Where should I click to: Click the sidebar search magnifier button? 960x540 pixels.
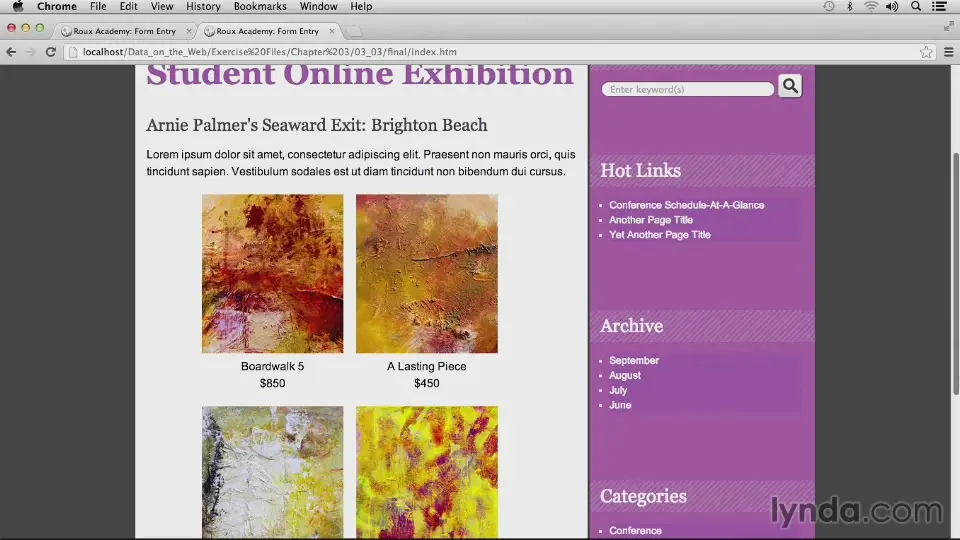(x=790, y=86)
